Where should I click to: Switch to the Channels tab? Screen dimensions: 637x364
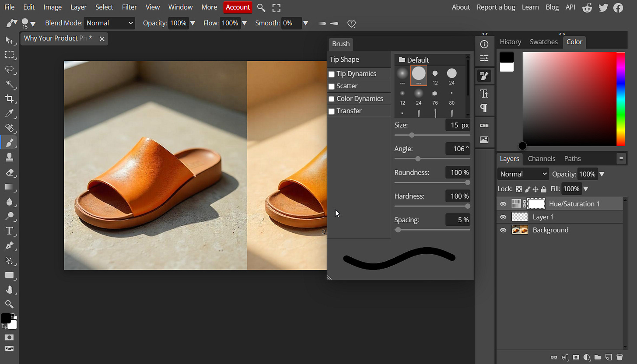[542, 158]
